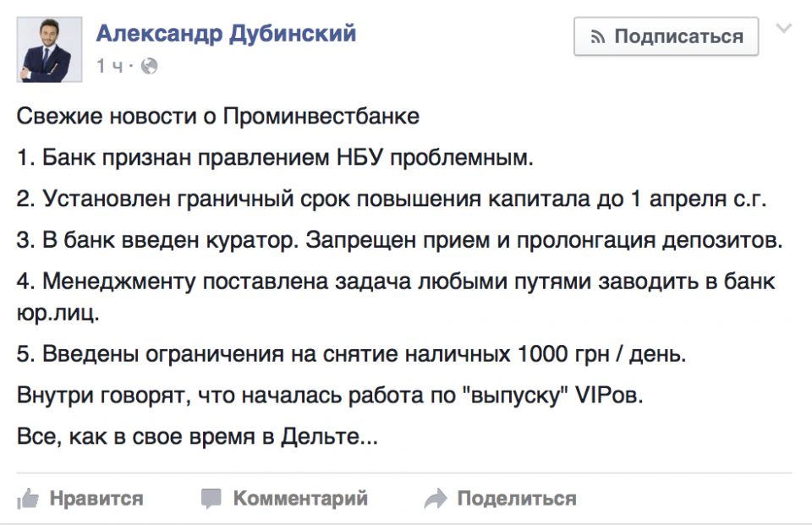Click the line 'Банк признан правлением НБУ проблемным'
This screenshot has width=812, height=525.
276,157
